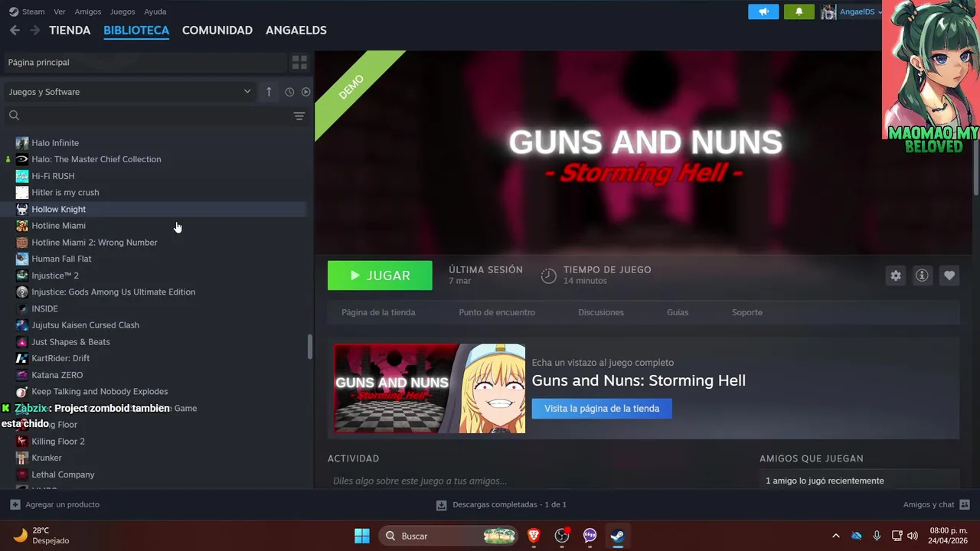Open Punto de encuentro link

(x=497, y=312)
